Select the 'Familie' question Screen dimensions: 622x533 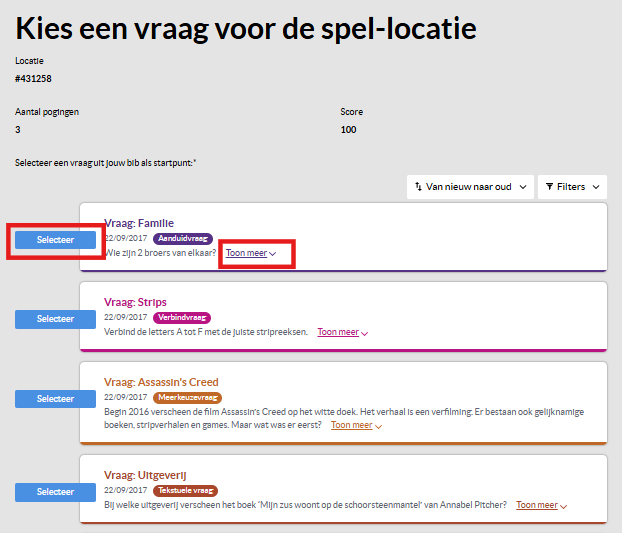coord(56,240)
